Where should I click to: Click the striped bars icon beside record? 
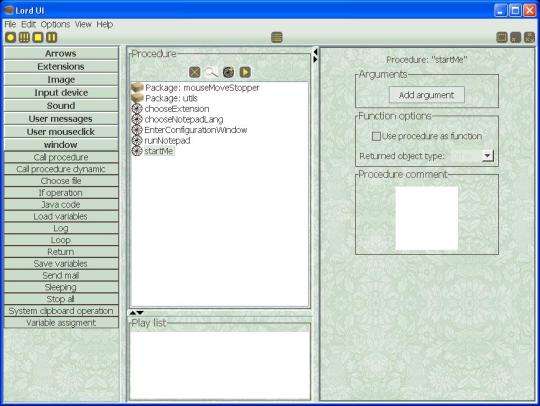pos(24,37)
